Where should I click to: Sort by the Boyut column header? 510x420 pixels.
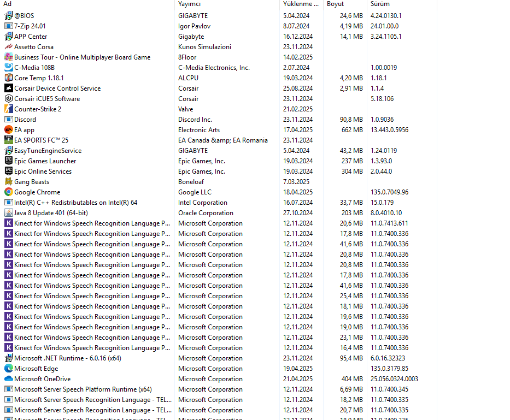(x=335, y=4)
